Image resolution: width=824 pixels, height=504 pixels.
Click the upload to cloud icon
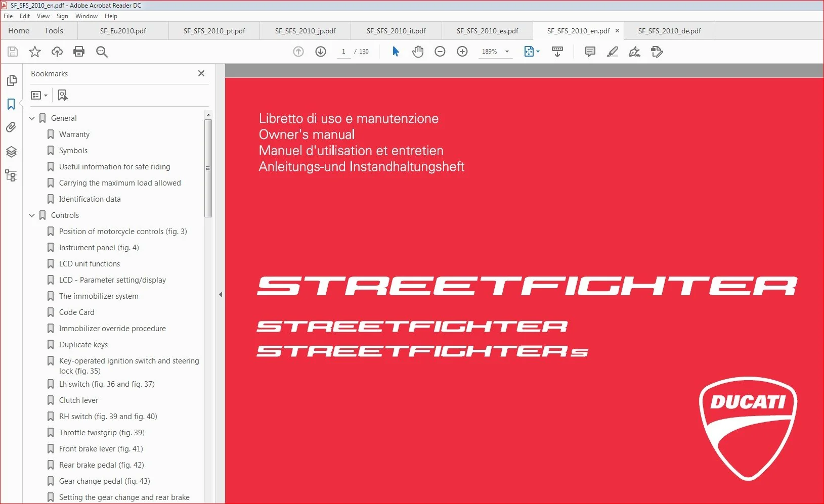click(x=57, y=52)
